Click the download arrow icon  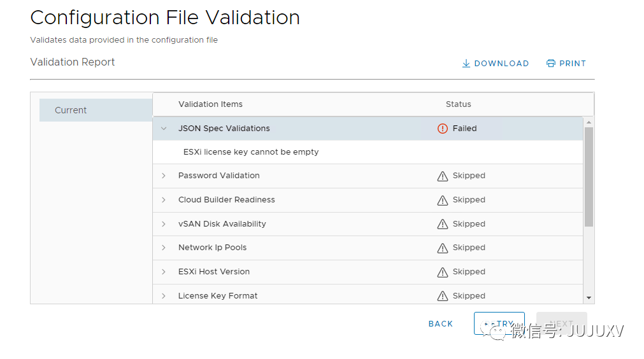click(x=466, y=64)
